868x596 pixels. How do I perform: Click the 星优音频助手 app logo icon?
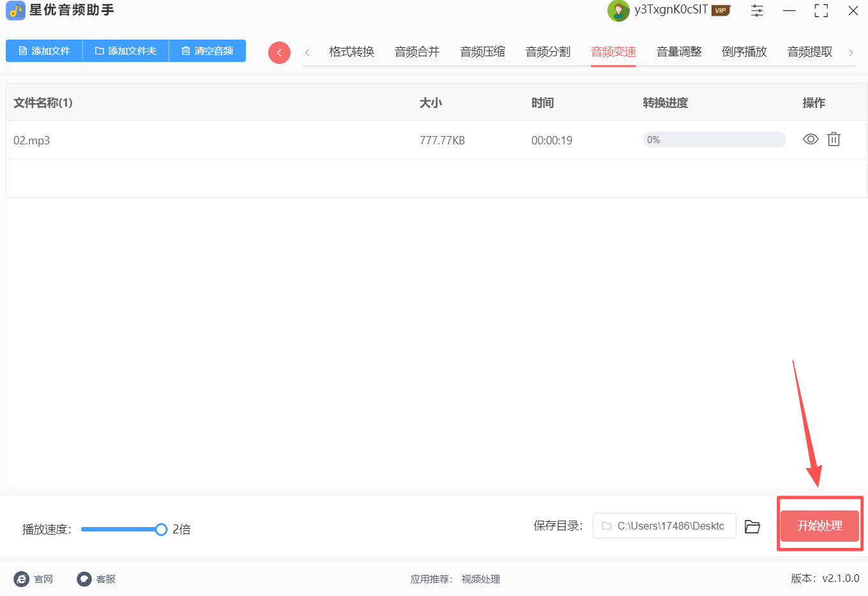[15, 11]
